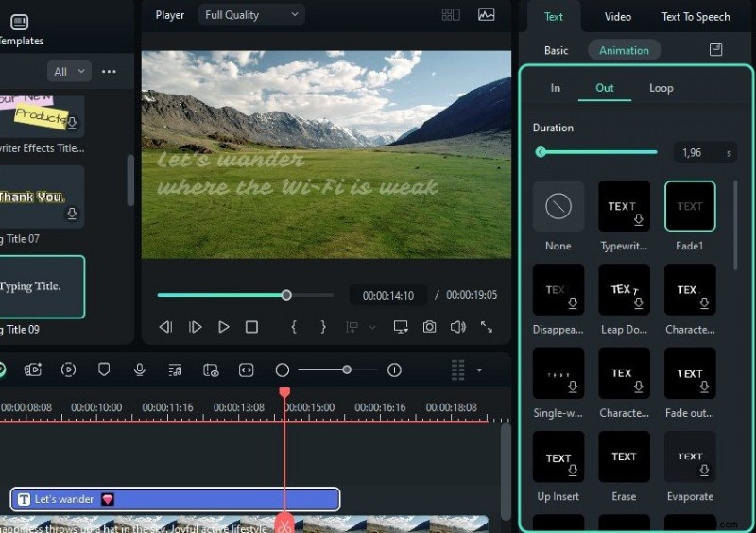Switch to the In animation tab
The width and height of the screenshot is (756, 533).
(x=556, y=88)
